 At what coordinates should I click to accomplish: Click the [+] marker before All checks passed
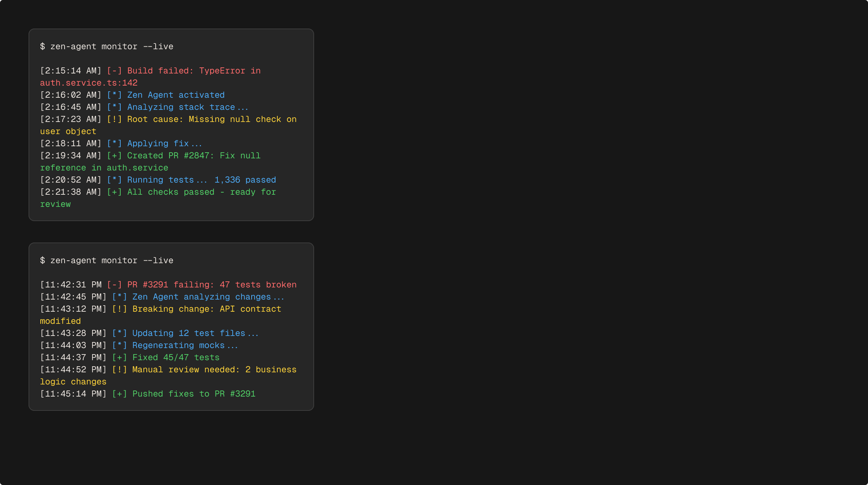point(114,192)
